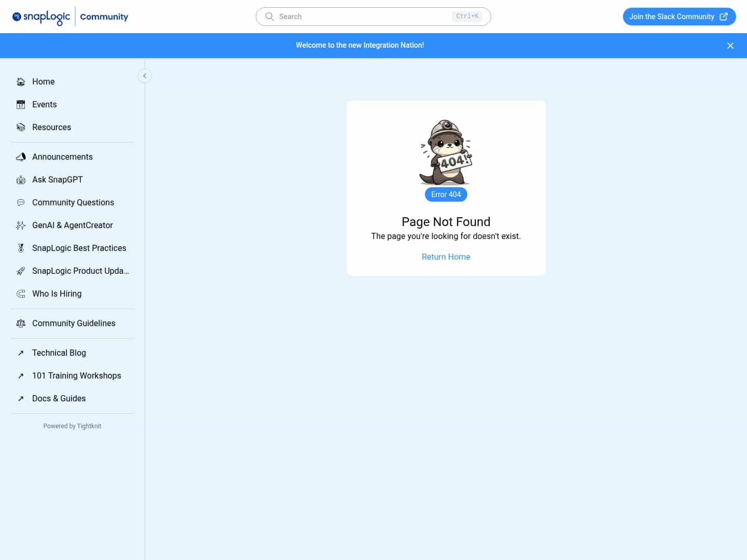Click the SnapLogic logo in the header

41,16
